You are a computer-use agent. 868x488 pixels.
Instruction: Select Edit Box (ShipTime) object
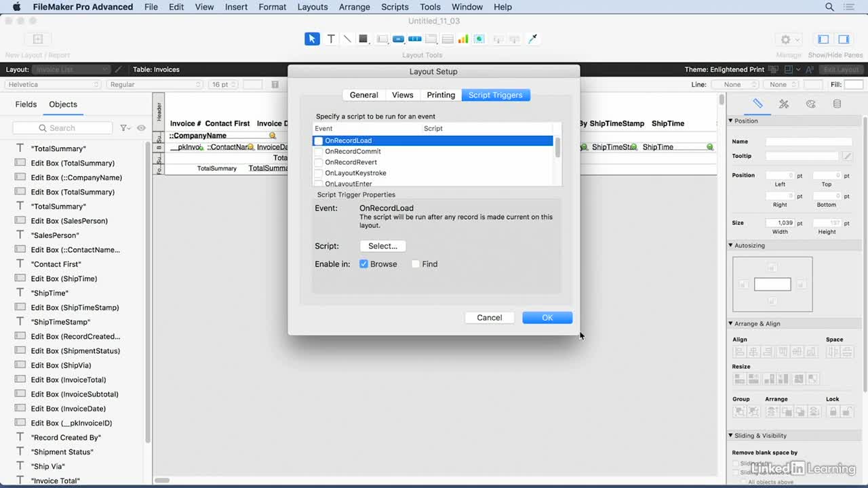(x=64, y=279)
